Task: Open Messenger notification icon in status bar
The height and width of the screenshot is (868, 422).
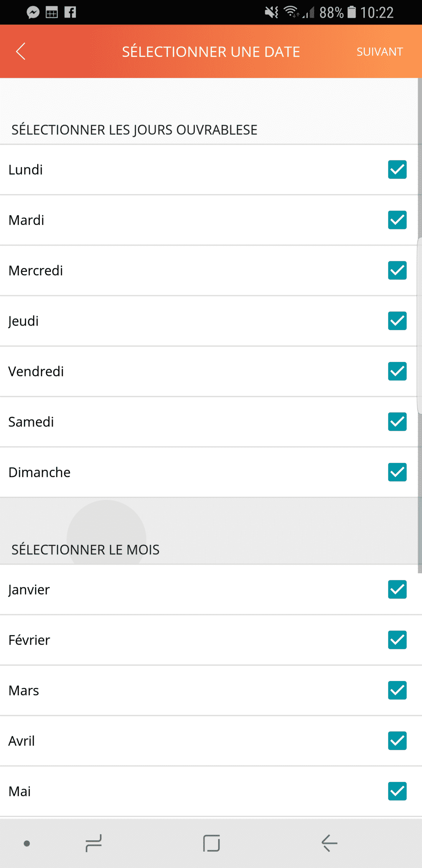Action: [33, 12]
